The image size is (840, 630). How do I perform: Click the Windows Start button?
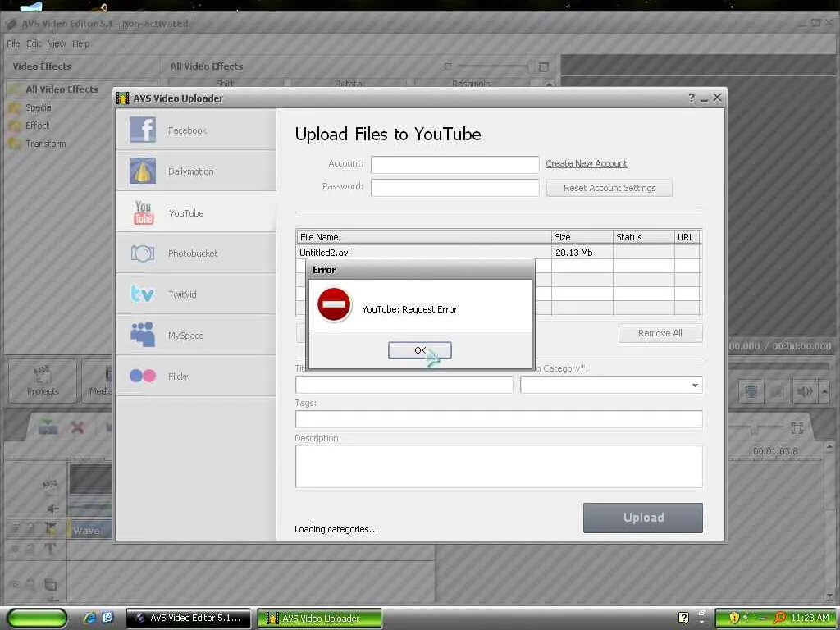click(36, 619)
